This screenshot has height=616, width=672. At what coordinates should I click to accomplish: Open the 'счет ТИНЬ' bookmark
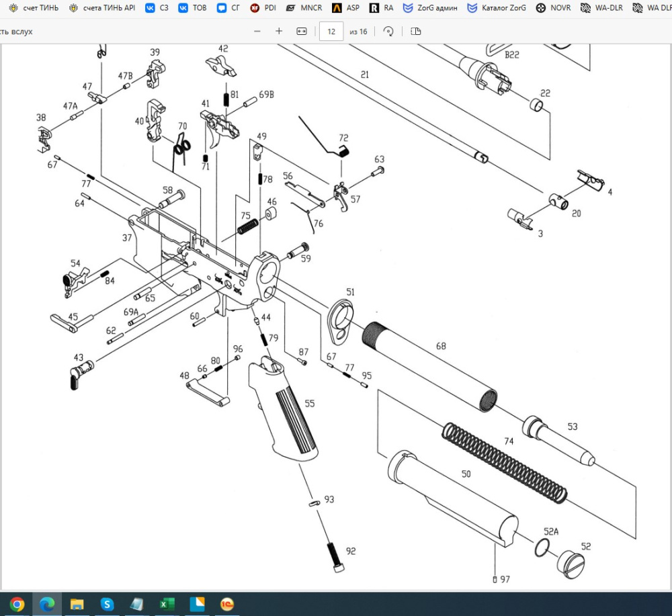pyautogui.click(x=34, y=7)
